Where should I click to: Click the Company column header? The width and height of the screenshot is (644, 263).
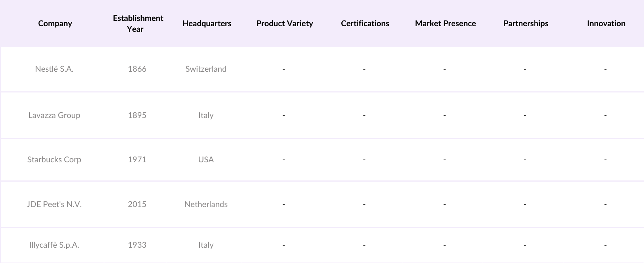[x=55, y=23]
